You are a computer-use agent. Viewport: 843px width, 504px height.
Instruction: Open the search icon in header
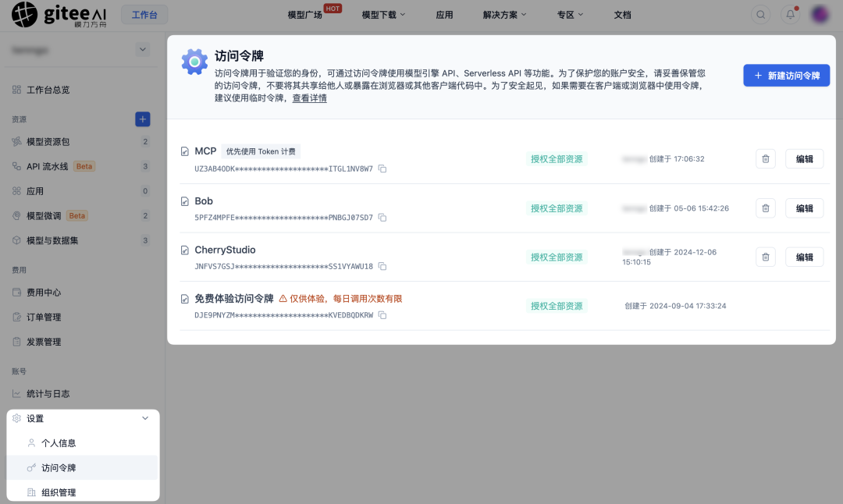point(760,15)
